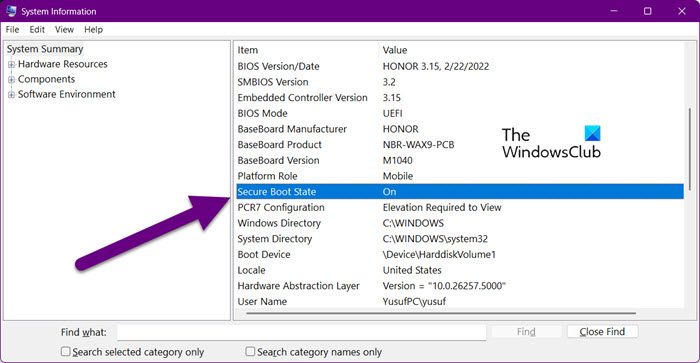Screen dimensions: 700x363
Task: Click the C:\WINDOWS\system32 value
Action: click(x=435, y=239)
